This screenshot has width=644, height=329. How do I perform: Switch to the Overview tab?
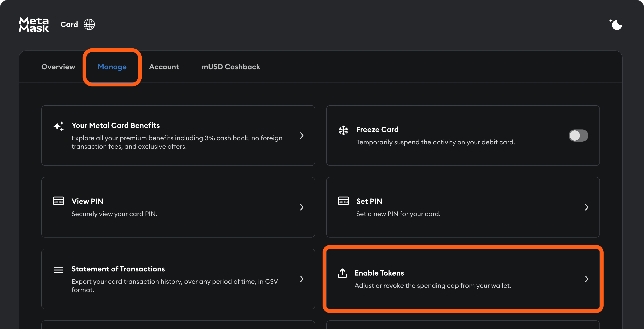58,67
